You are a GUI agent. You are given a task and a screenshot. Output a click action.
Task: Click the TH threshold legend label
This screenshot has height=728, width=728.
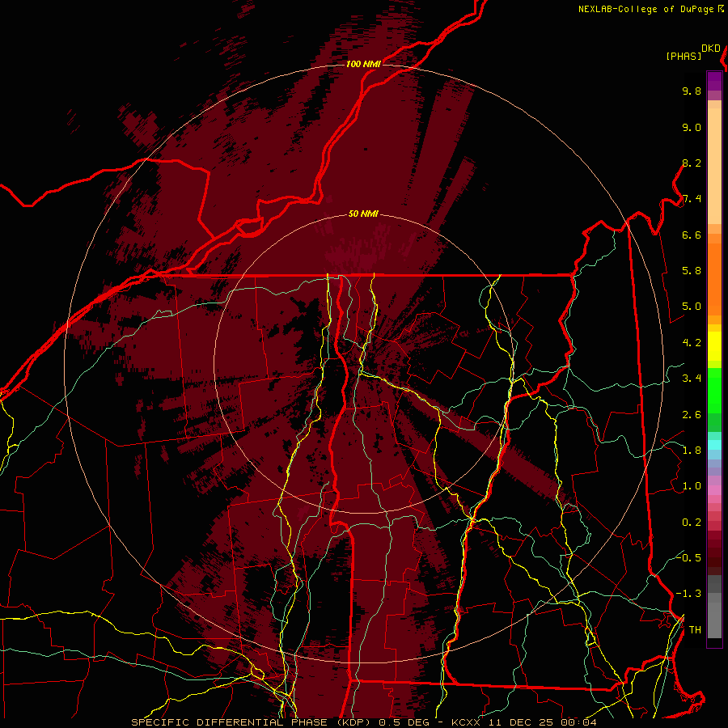point(695,630)
